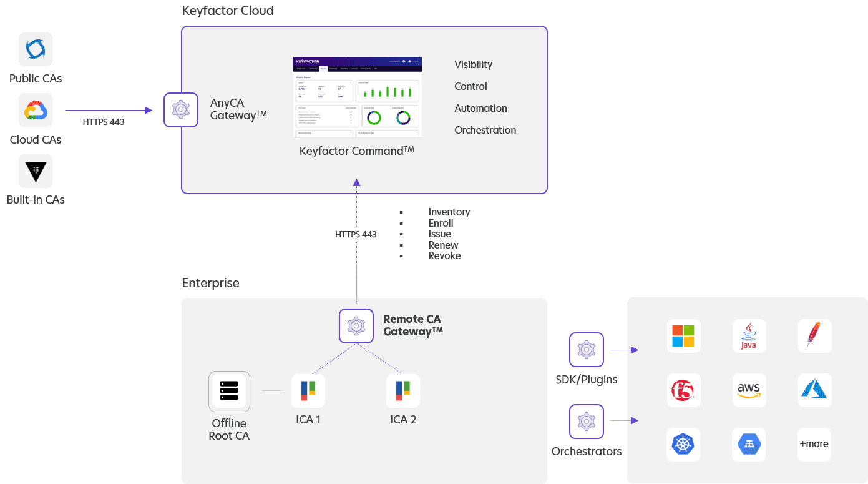
Task: Click the Remote CA Gateway label
Action: click(x=413, y=325)
